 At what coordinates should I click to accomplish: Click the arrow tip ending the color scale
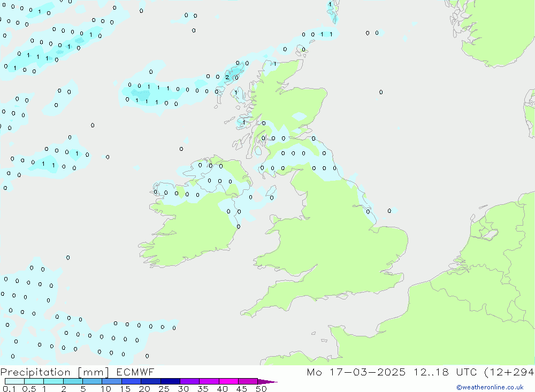coord(267,382)
